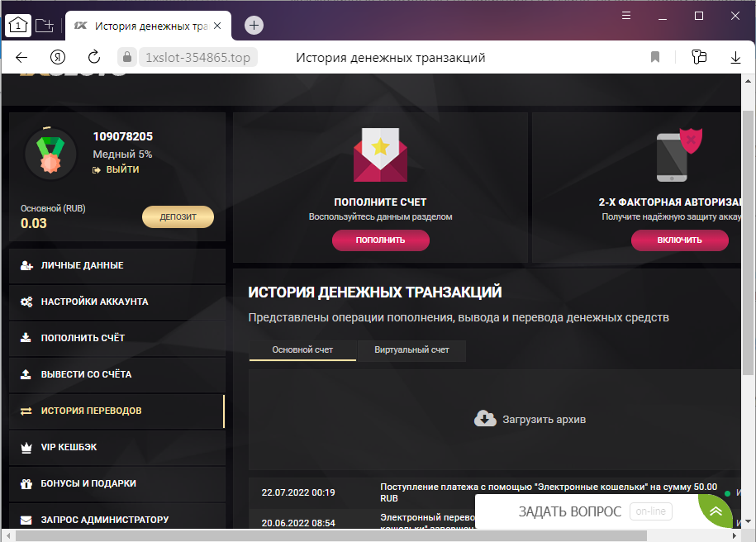
Task: Open the browser extensions/collections icon
Action: [x=699, y=57]
